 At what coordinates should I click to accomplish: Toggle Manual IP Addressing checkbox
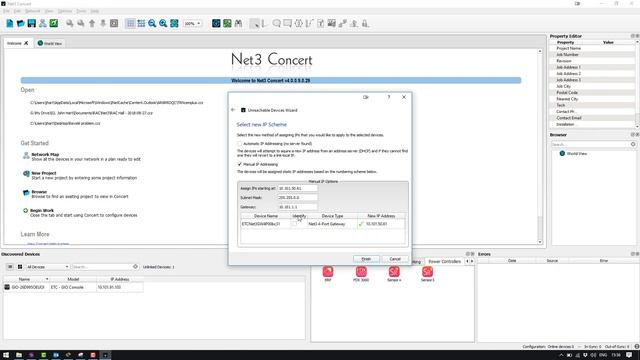(x=240, y=164)
